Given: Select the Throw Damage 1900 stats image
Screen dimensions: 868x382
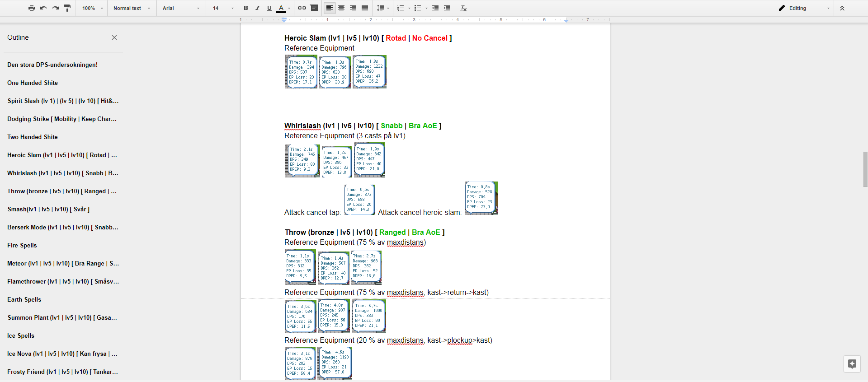Looking at the screenshot, I should pos(369,316).
